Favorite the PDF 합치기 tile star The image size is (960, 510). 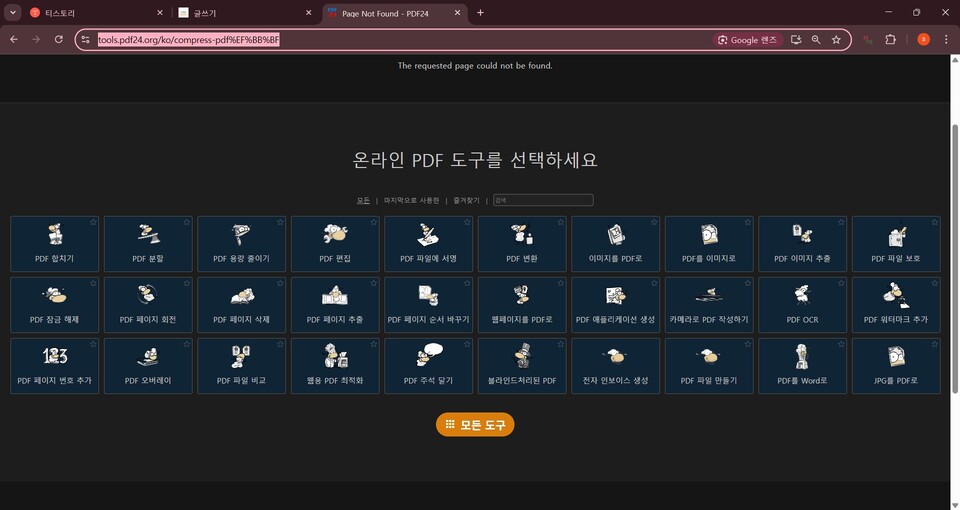click(93, 222)
